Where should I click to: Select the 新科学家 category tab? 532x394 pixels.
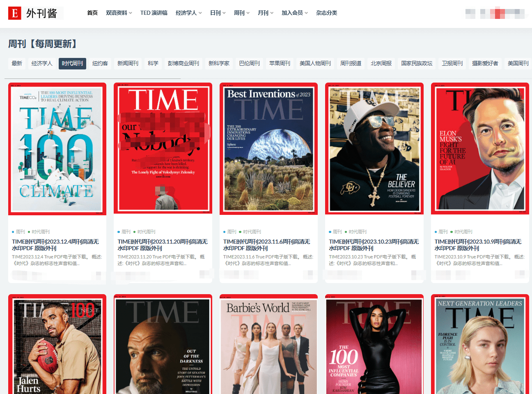(219, 63)
